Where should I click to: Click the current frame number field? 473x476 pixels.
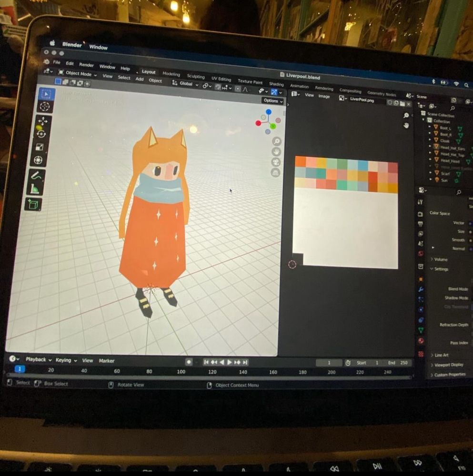[329, 363]
